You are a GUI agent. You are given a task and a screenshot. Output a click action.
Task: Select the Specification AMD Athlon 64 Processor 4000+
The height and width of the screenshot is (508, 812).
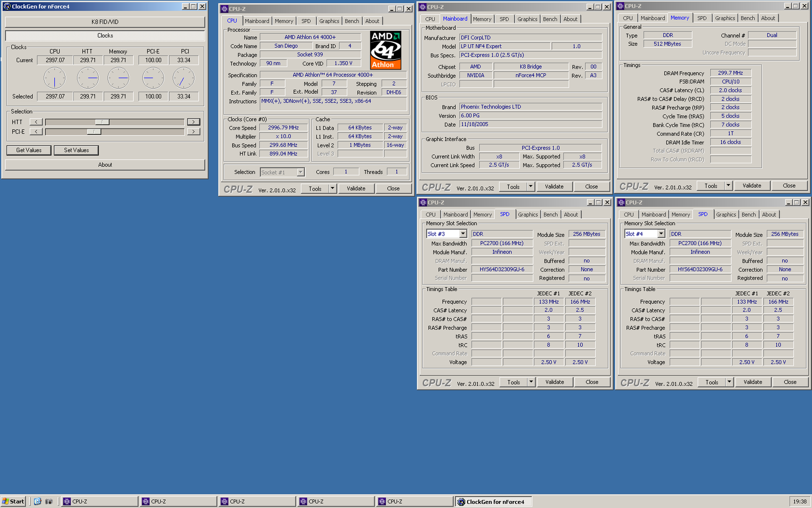click(x=333, y=75)
